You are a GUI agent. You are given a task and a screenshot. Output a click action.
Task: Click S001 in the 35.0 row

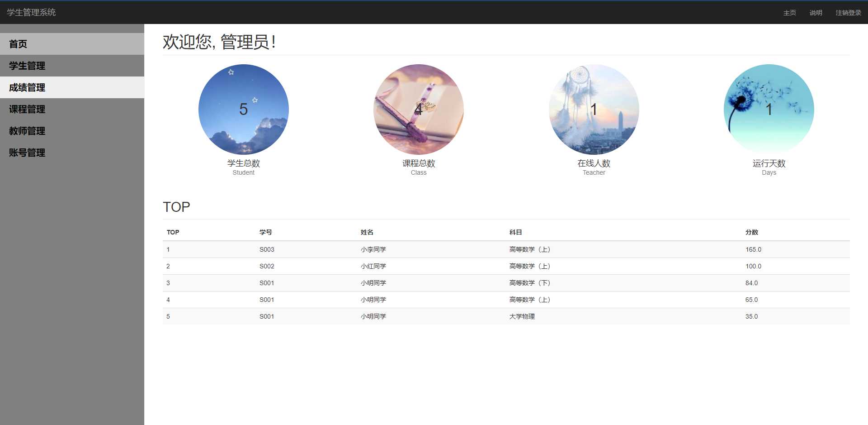pos(267,316)
